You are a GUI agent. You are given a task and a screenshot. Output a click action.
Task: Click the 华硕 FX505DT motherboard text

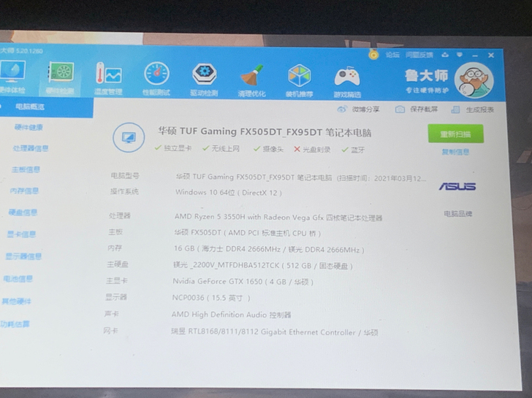tap(247, 233)
